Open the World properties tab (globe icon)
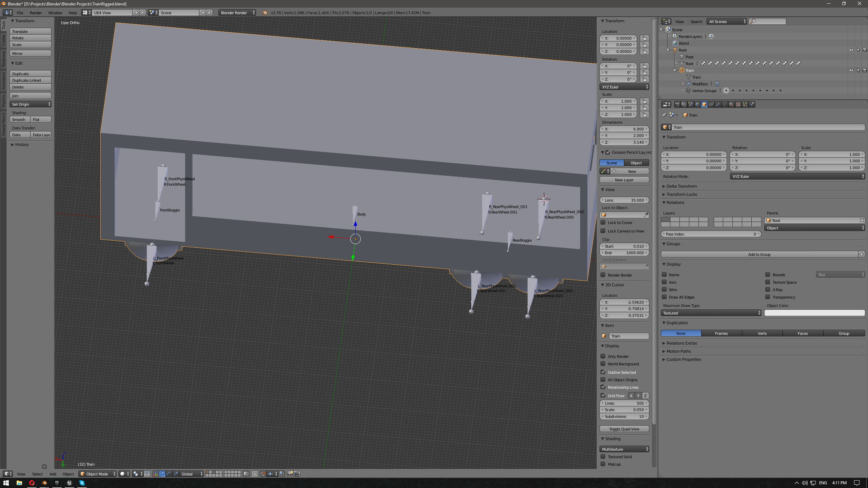Viewport: 868px width, 488px height. pos(697,104)
